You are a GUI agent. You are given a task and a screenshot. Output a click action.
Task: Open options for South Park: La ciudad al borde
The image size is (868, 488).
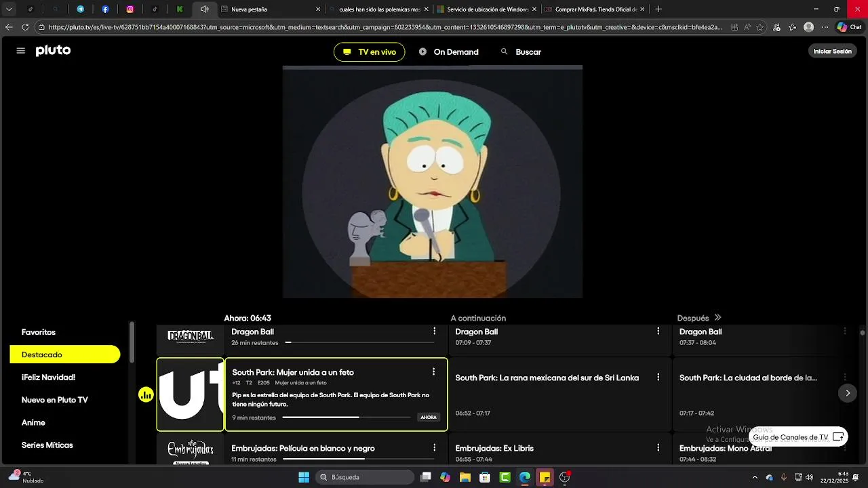[845, 378]
